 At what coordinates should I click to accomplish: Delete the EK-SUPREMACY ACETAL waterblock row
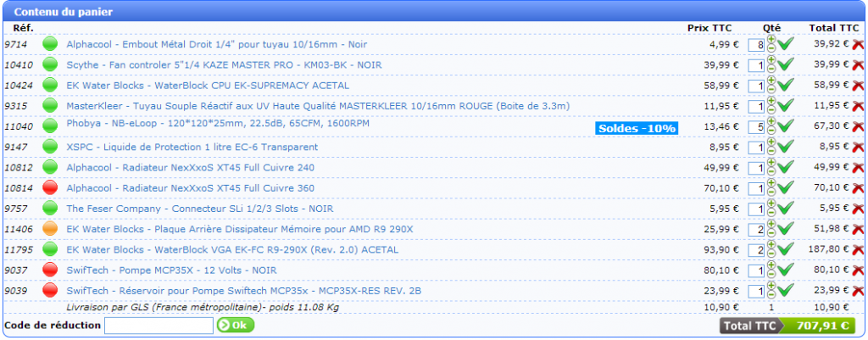coord(858,86)
